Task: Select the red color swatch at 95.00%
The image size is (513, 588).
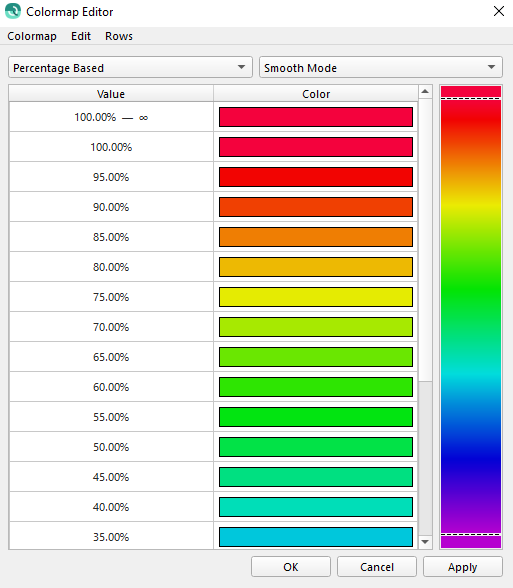Action: 316,177
